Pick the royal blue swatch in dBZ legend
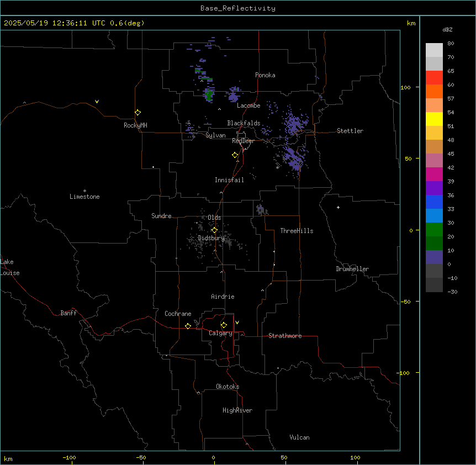This screenshot has height=465, width=476. coord(434,202)
